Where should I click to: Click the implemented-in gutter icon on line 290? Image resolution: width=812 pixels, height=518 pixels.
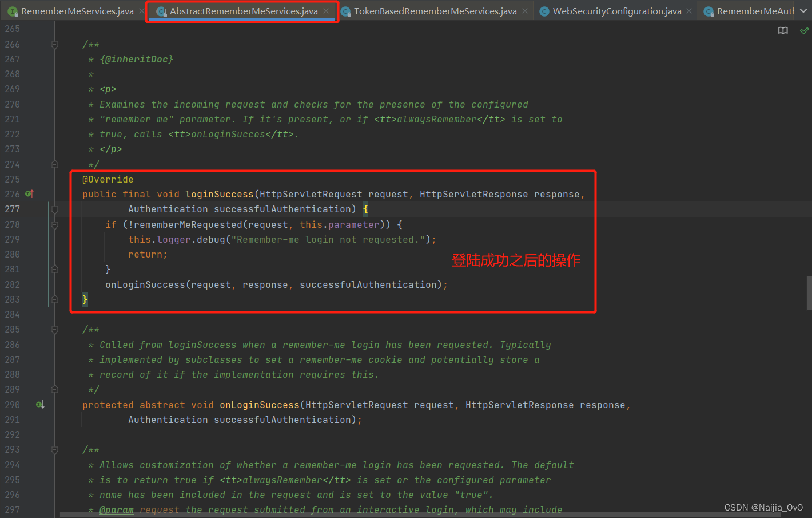point(40,405)
